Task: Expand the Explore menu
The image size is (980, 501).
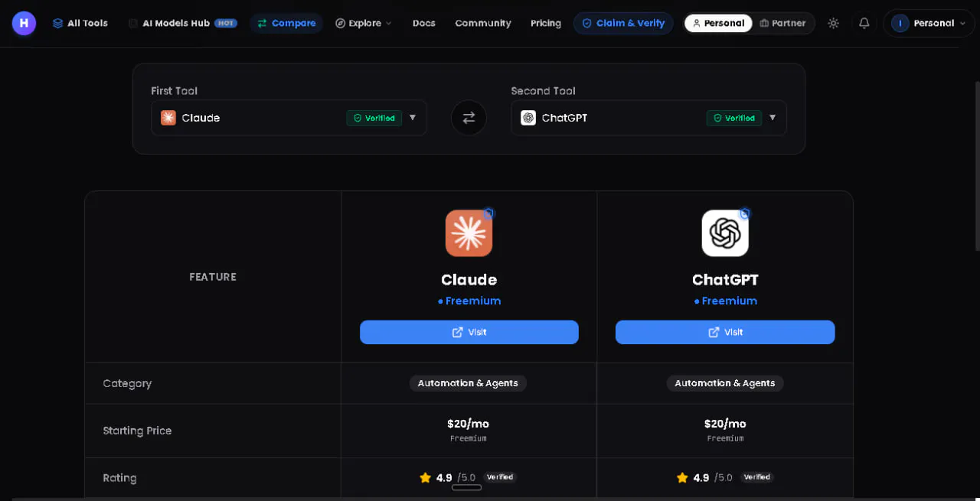Action: pyautogui.click(x=364, y=23)
